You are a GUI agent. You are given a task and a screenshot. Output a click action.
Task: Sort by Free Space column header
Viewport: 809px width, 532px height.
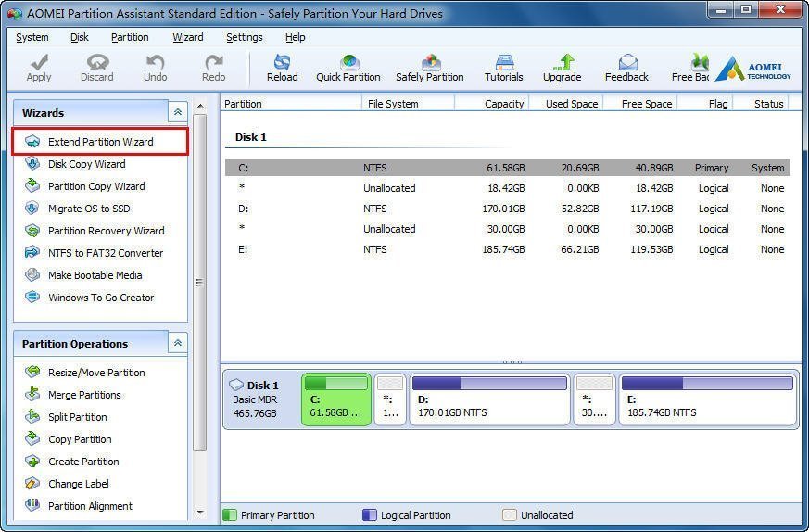click(639, 104)
